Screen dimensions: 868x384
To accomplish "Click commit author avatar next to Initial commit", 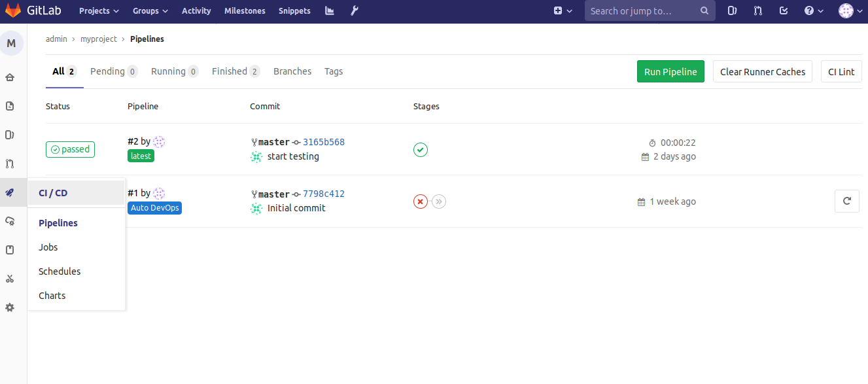I will (256, 208).
